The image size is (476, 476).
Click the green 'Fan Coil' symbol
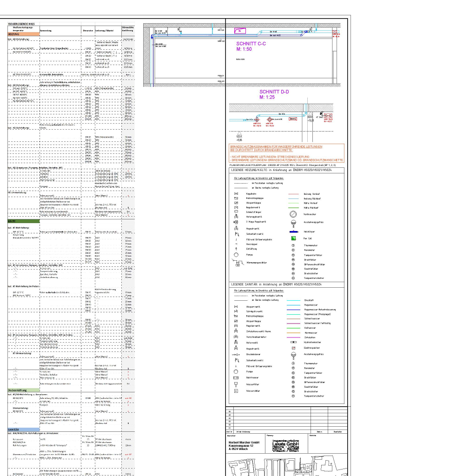[x=293, y=238]
